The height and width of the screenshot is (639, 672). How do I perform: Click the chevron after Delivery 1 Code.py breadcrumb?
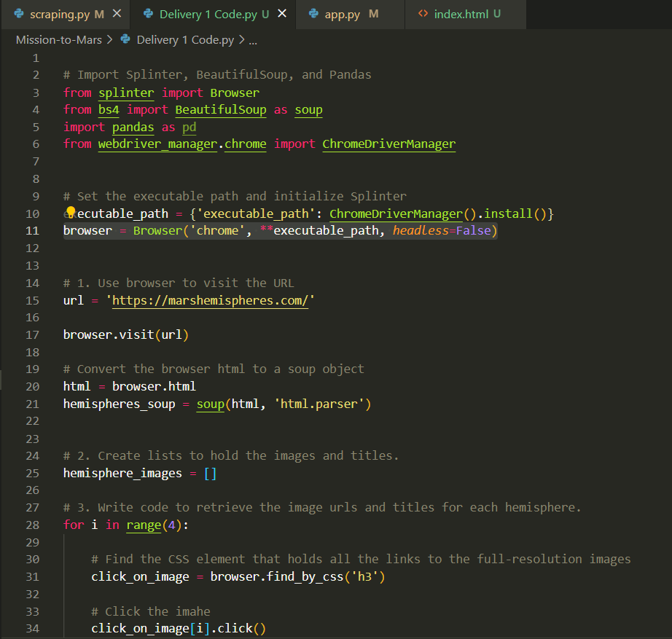click(x=242, y=40)
